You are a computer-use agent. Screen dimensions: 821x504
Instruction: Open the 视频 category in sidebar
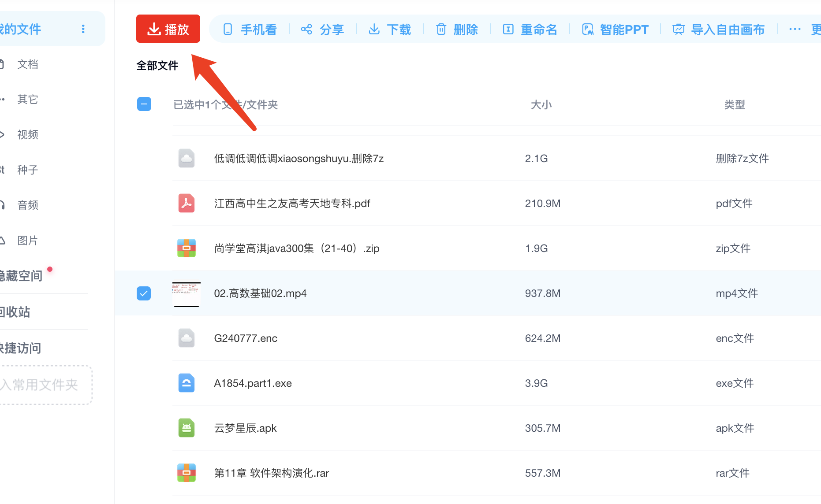tap(27, 135)
